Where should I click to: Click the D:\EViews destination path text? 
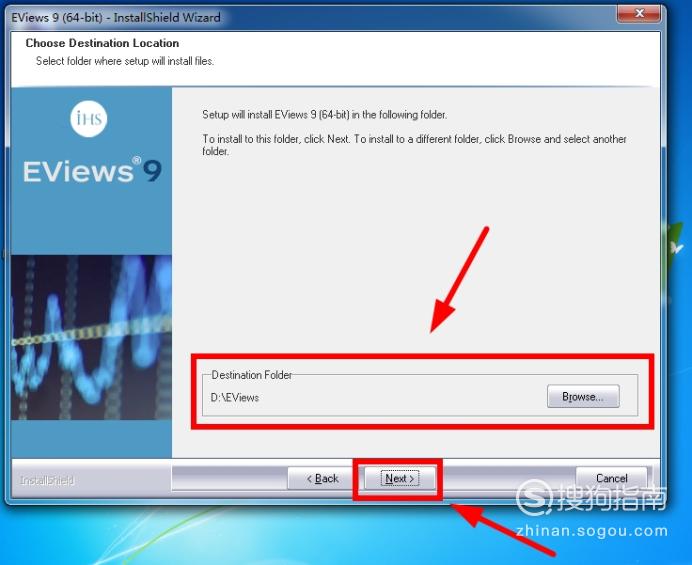(x=235, y=397)
